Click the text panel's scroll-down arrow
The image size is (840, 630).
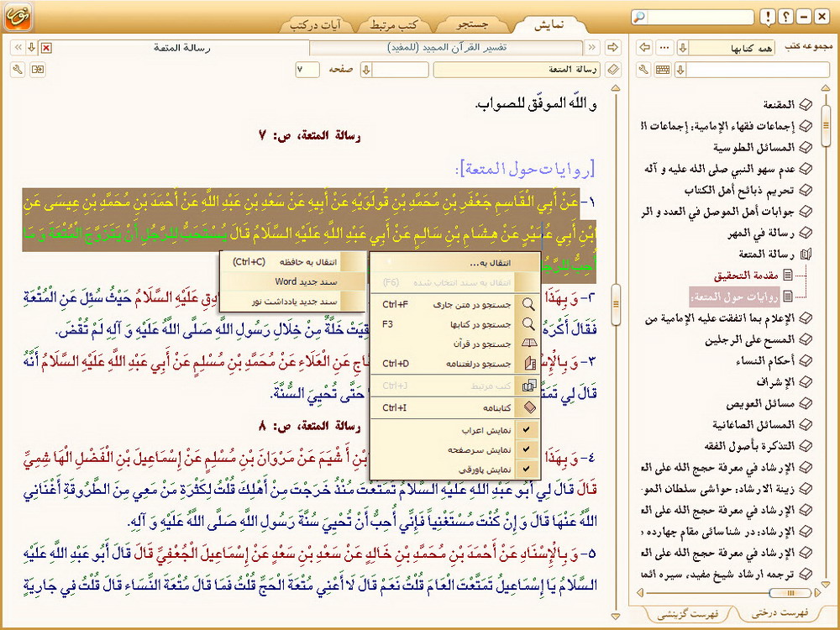point(616,617)
